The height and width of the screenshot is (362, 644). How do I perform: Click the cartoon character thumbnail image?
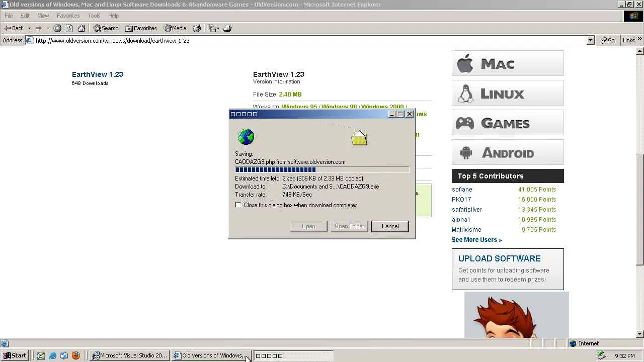click(x=516, y=315)
